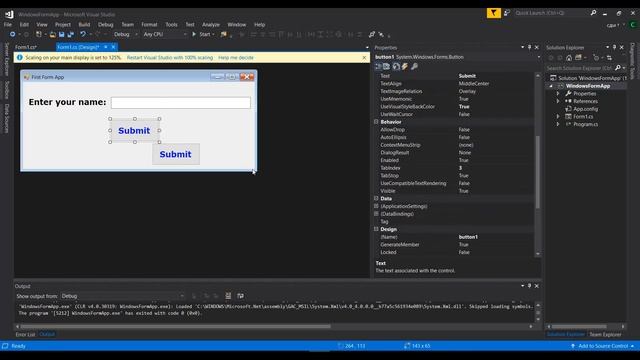640x360 pixels.
Task: Click the Home icon in Solution Explorer
Action: [569, 58]
